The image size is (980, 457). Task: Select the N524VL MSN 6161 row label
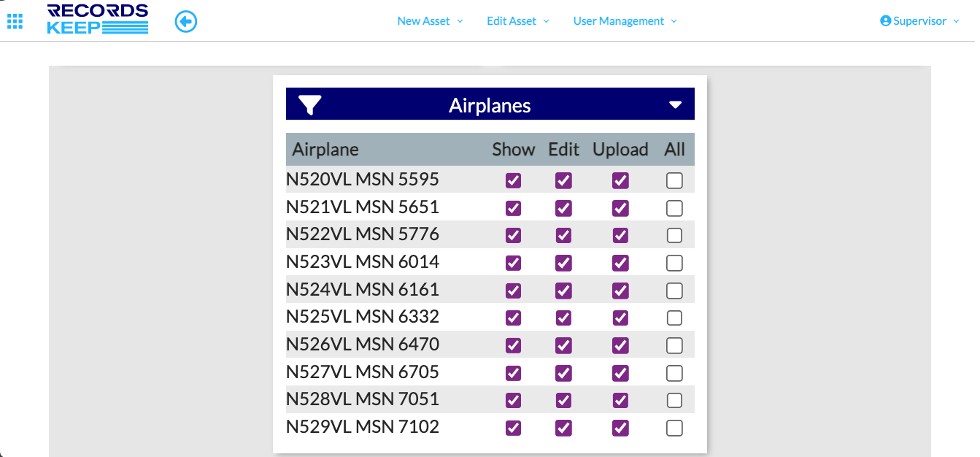pyautogui.click(x=363, y=290)
